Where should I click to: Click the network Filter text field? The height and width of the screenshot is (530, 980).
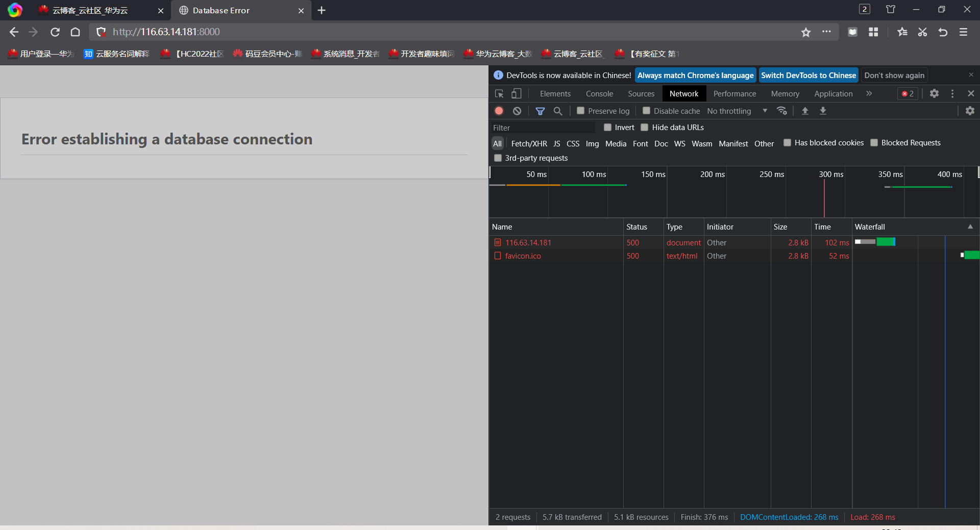[543, 128]
